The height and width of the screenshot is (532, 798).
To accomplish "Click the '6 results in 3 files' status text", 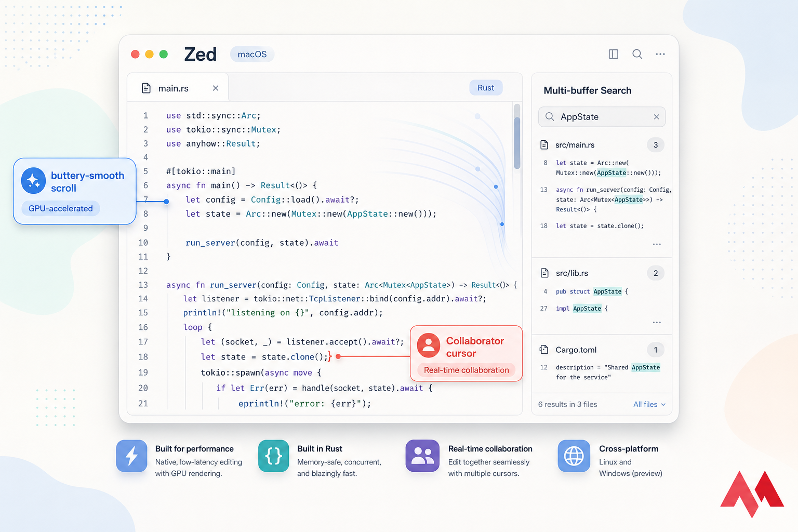I will 568,404.
